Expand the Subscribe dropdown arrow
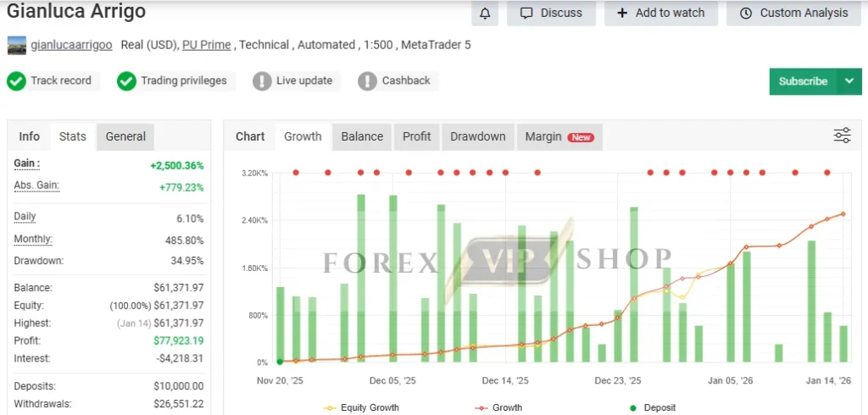 click(849, 81)
